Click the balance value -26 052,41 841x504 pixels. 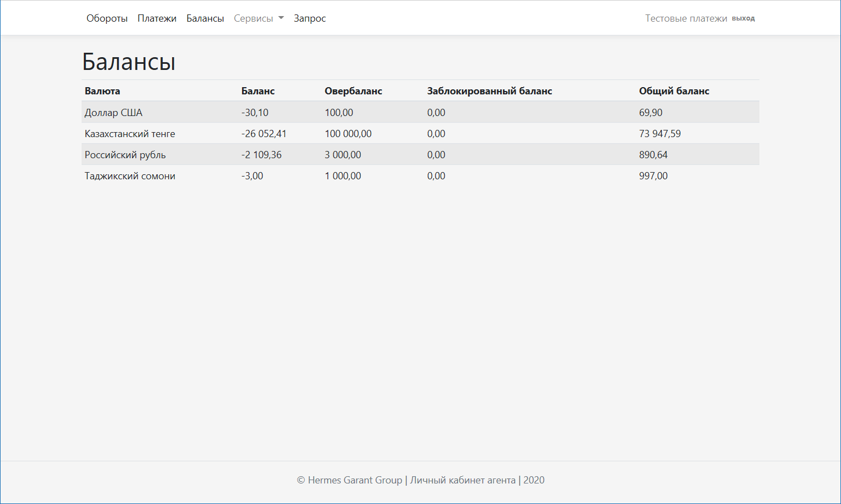pyautogui.click(x=264, y=134)
